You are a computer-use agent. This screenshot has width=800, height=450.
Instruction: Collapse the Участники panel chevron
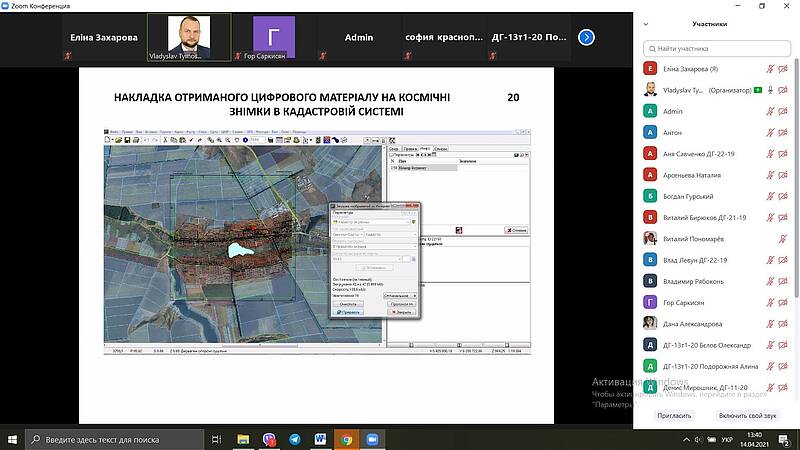(x=646, y=24)
